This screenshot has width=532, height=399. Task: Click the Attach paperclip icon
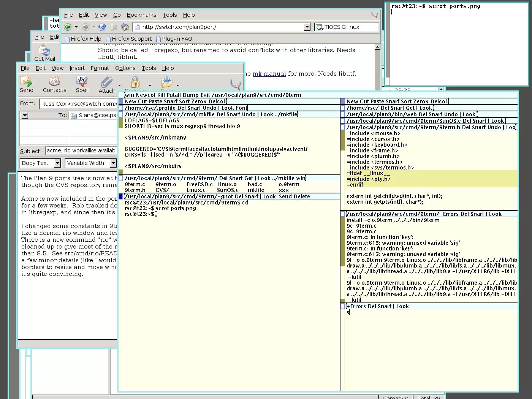pos(106,82)
